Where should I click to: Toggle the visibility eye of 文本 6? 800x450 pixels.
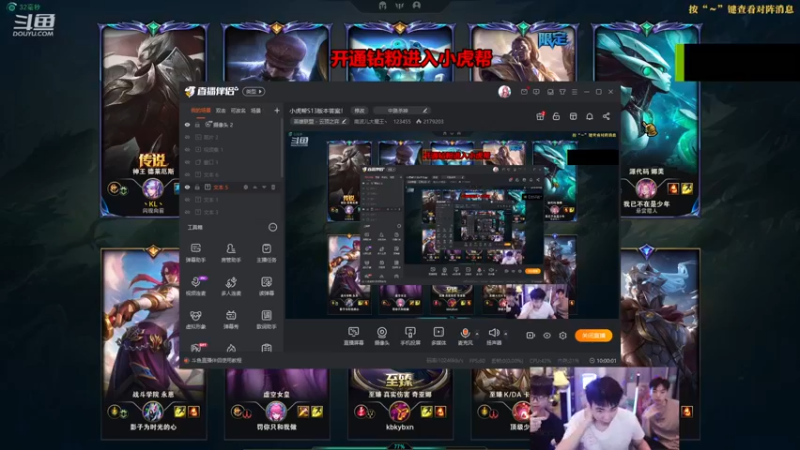187,174
